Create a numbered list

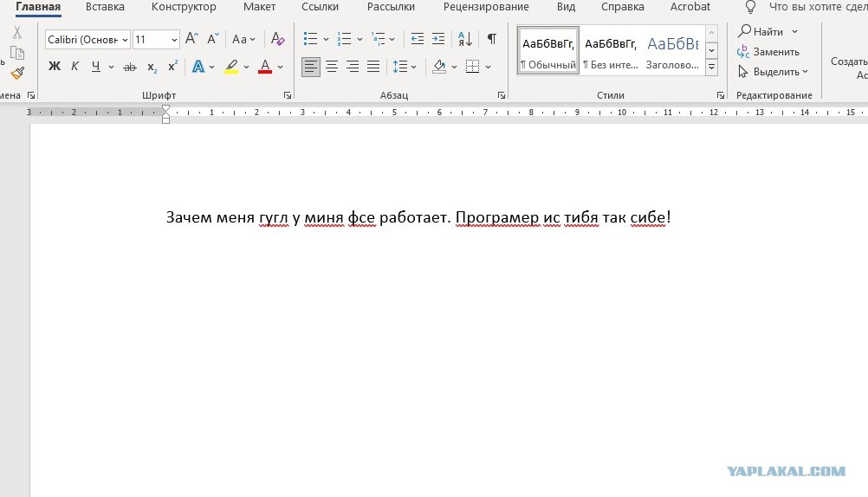pos(344,39)
